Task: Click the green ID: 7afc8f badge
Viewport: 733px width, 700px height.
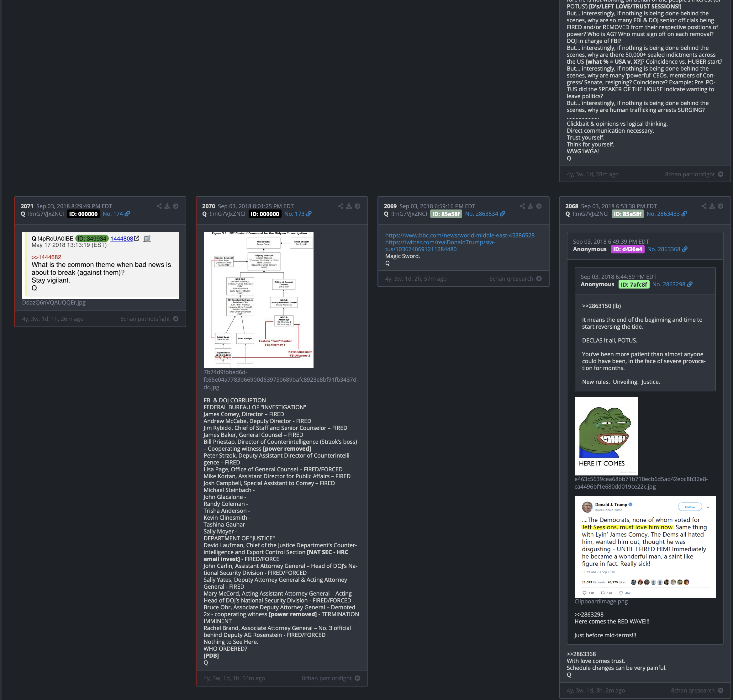Action: 634,284
